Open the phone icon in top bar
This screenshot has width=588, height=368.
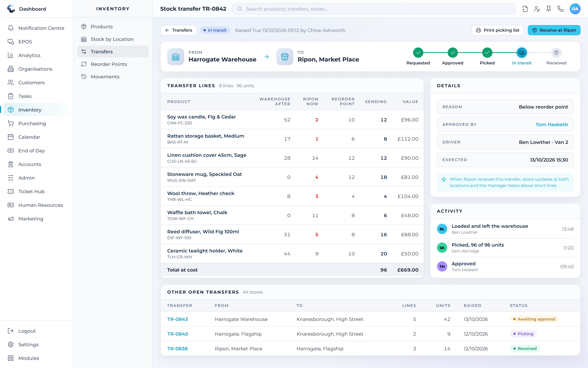[x=560, y=9]
